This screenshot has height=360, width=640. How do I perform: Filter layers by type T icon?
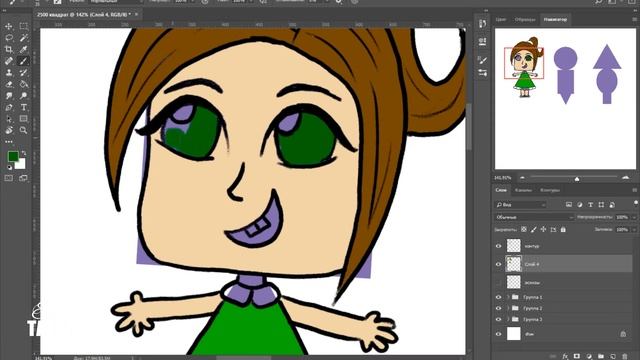pos(590,204)
